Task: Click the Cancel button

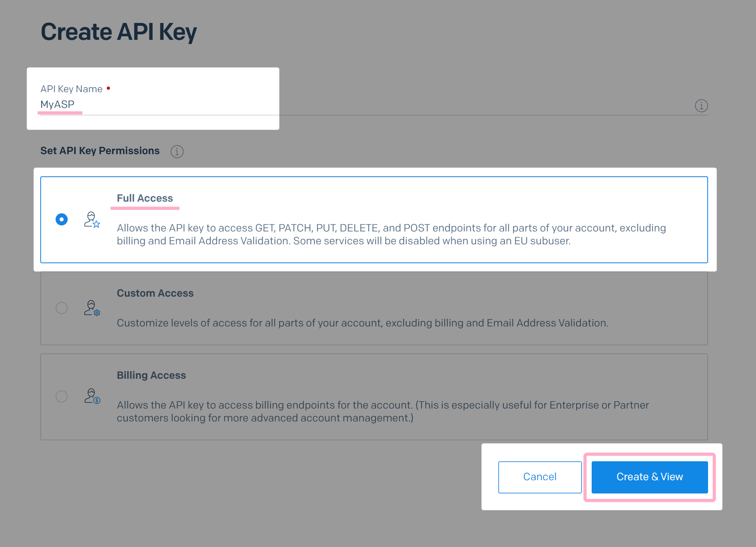Action: click(x=540, y=477)
